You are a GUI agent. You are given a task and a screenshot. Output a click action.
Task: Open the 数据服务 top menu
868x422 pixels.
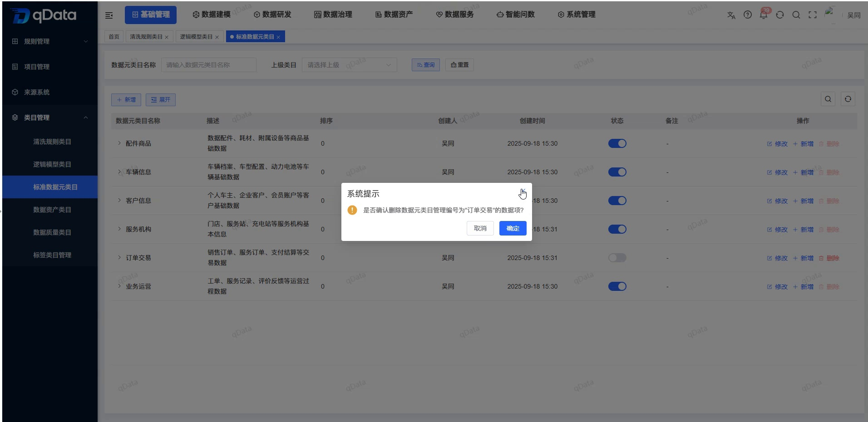pyautogui.click(x=455, y=15)
